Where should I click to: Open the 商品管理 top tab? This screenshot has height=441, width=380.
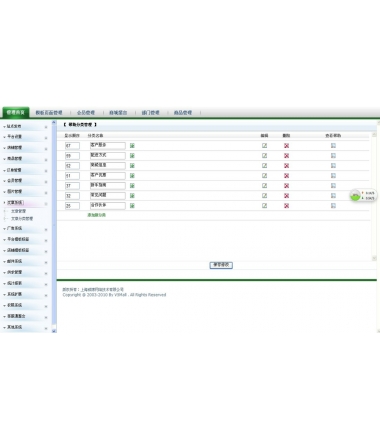coord(183,113)
